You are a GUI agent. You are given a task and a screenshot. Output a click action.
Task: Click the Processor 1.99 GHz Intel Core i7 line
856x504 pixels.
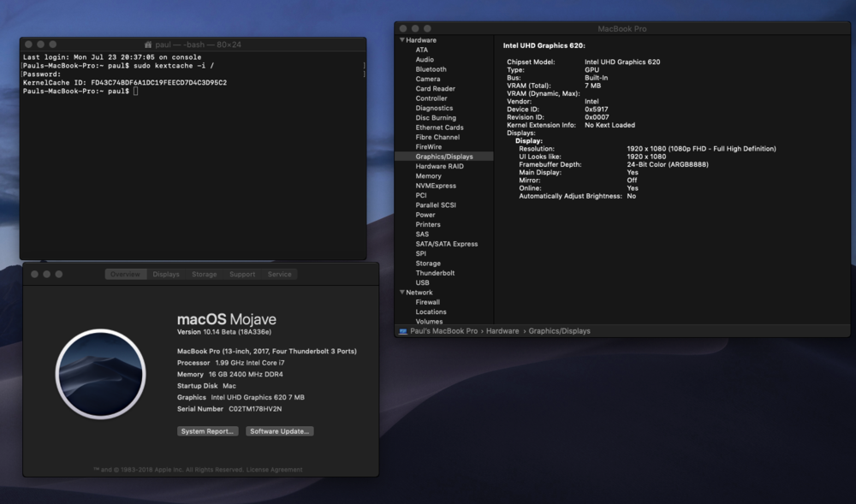point(230,363)
